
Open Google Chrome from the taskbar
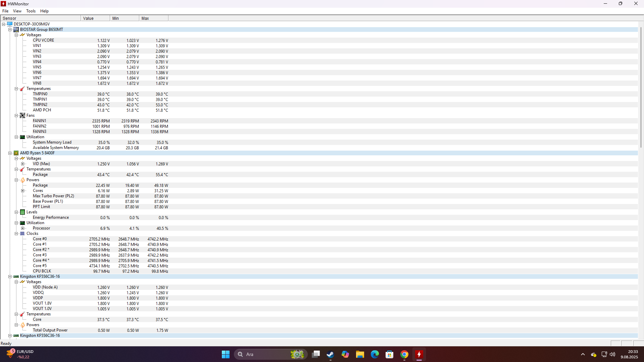404,354
